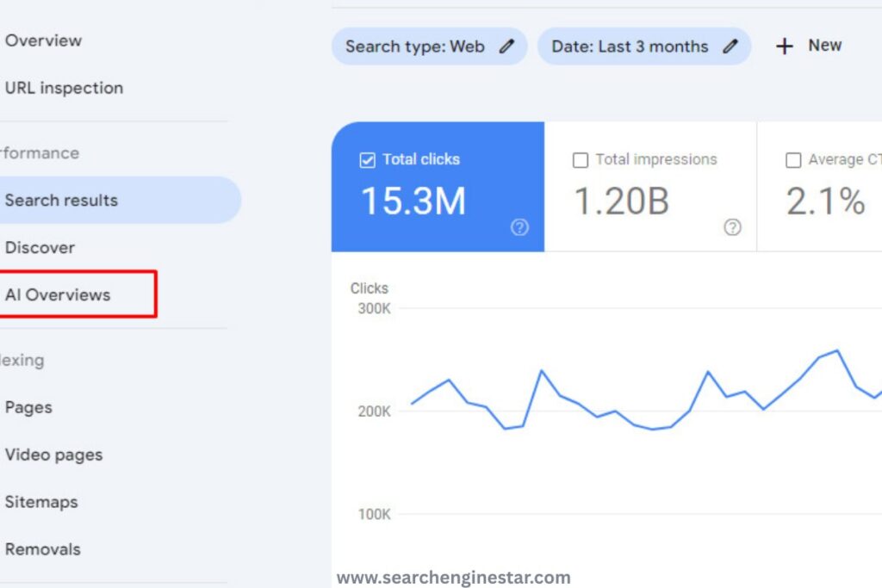This screenshot has width=882, height=588.
Task: Select the Discover report in the sidebar
Action: (x=40, y=247)
